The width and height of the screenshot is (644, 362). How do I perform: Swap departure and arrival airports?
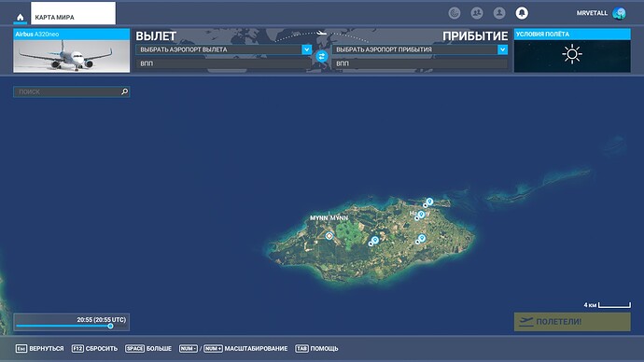[322, 56]
